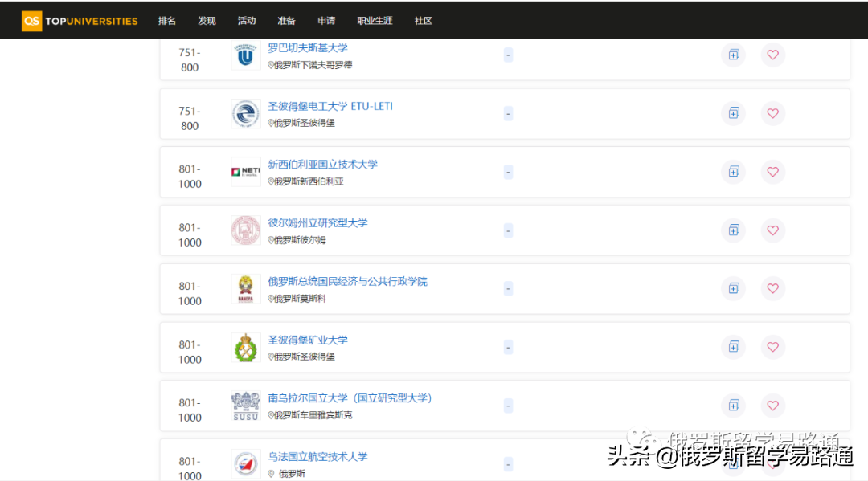
Task: Click the score dash for 罗巴切夫斯基大学
Action: point(508,55)
